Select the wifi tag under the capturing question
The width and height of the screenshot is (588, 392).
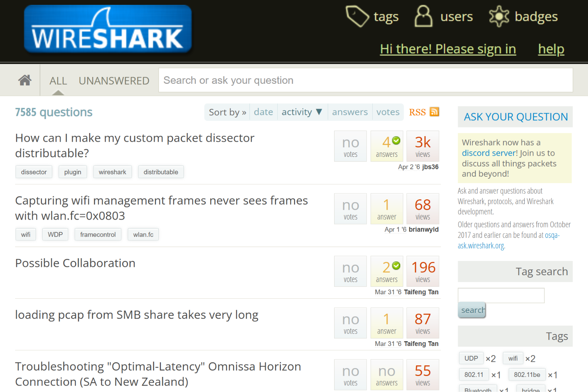pyautogui.click(x=26, y=234)
